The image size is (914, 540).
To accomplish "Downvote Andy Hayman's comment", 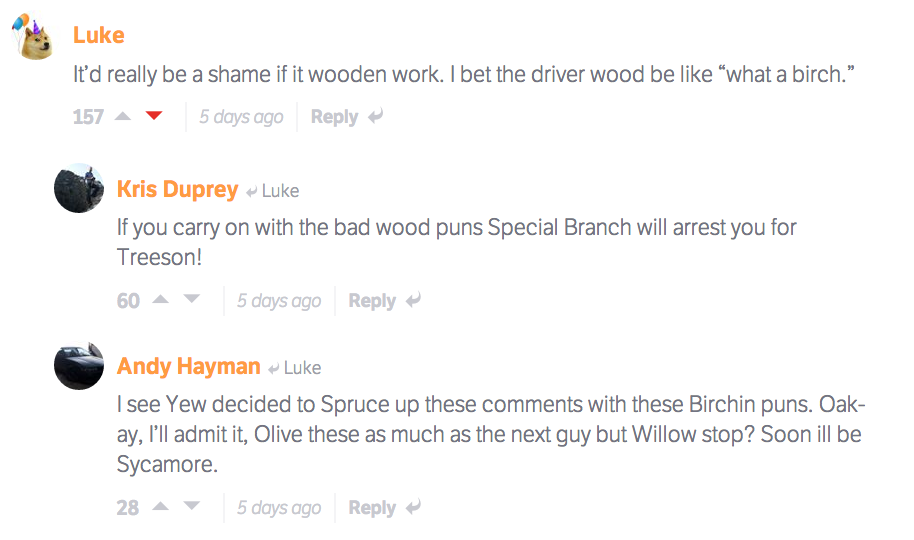I will click(x=192, y=507).
